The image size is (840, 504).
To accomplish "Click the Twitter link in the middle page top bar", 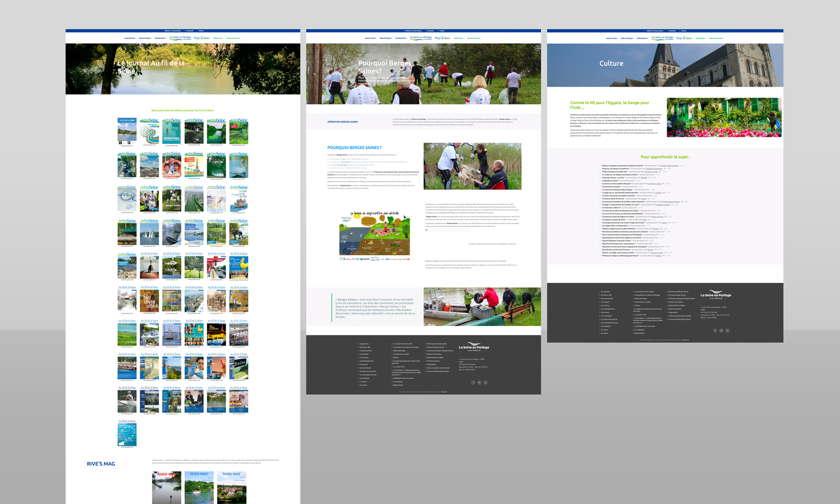I will point(442,31).
